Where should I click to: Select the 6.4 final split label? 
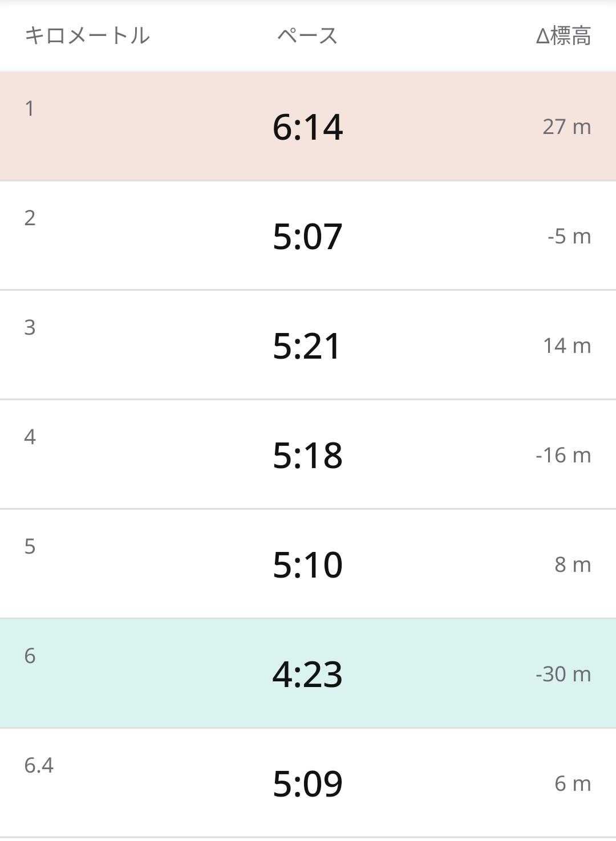point(39,765)
